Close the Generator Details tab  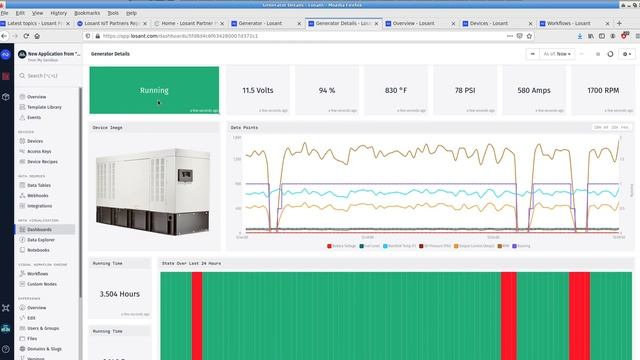click(376, 24)
